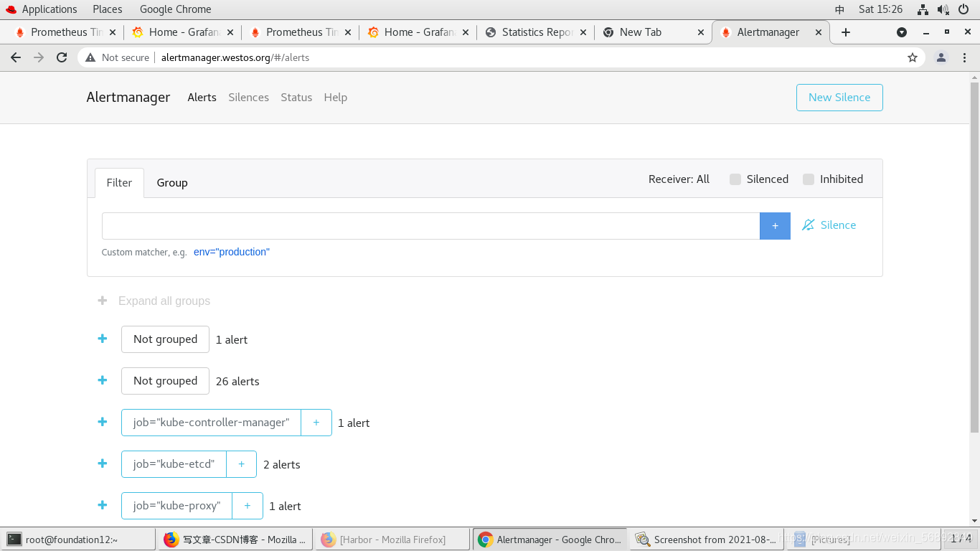Switch to the Statistics Report browser tab
Image resolution: width=980 pixels, height=551 pixels.
pos(536,32)
